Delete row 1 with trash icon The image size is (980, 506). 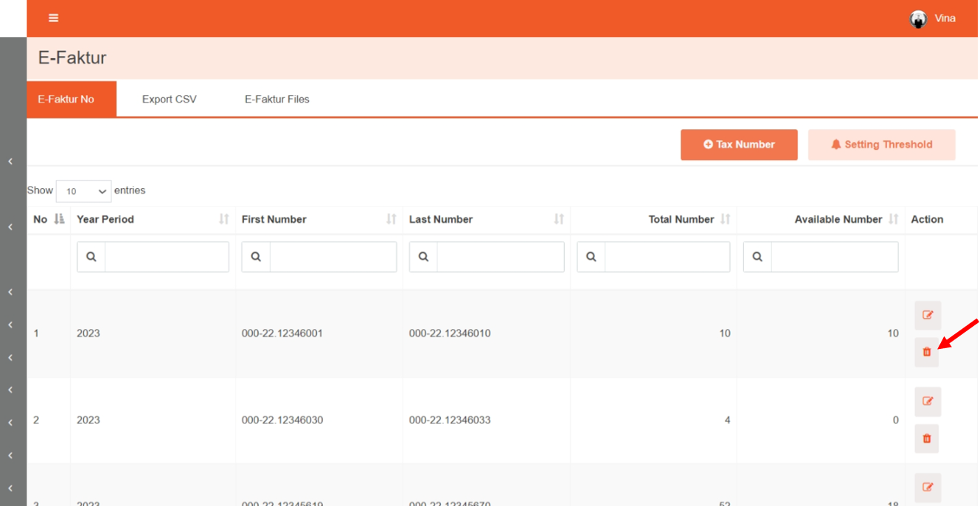(927, 353)
